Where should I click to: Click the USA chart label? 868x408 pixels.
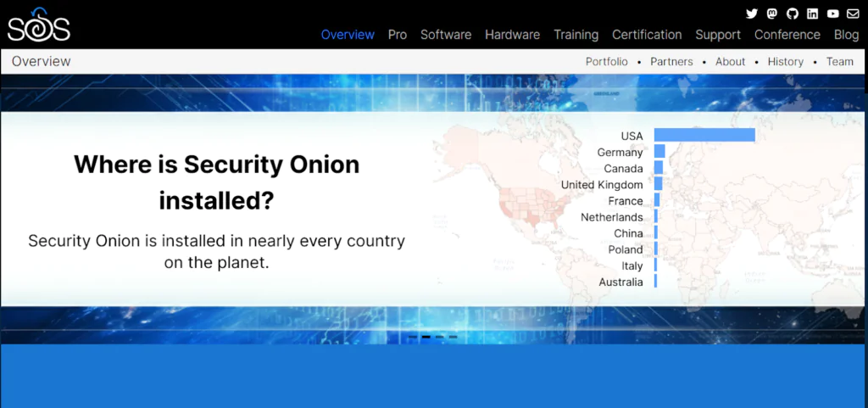632,137
